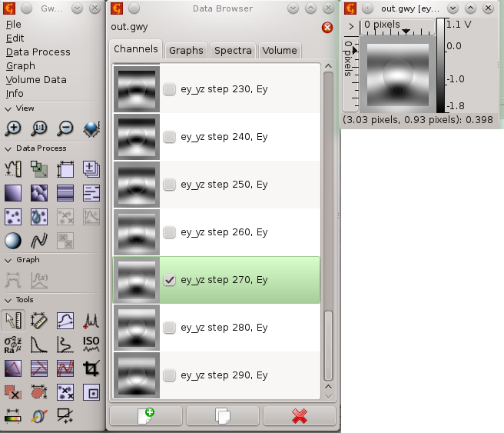The image size is (504, 433).
Task: Tick the ey_yz step 290 checkbox
Action: [170, 375]
